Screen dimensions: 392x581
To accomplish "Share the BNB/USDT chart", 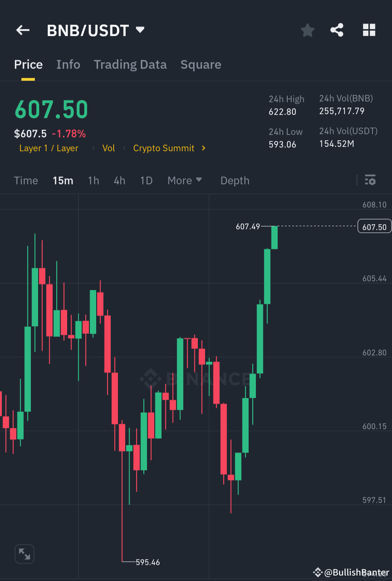I will coord(336,30).
